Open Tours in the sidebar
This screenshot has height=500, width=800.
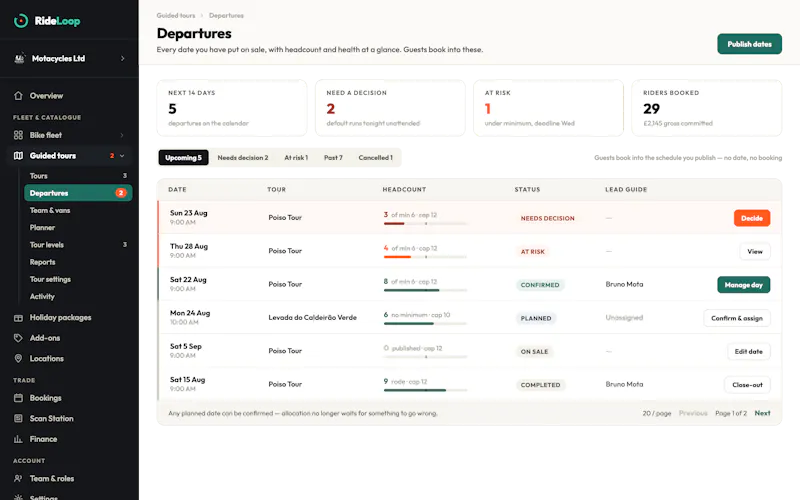pyautogui.click(x=78, y=176)
